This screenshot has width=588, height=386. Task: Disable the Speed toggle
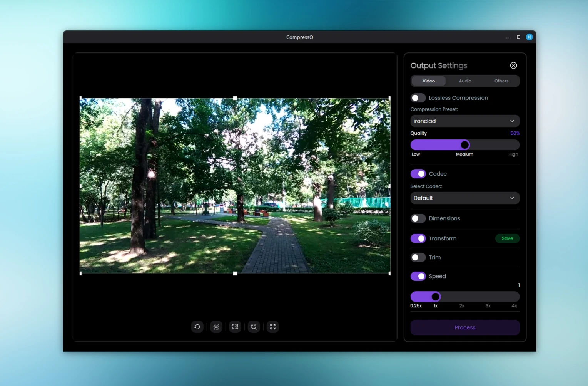418,276
